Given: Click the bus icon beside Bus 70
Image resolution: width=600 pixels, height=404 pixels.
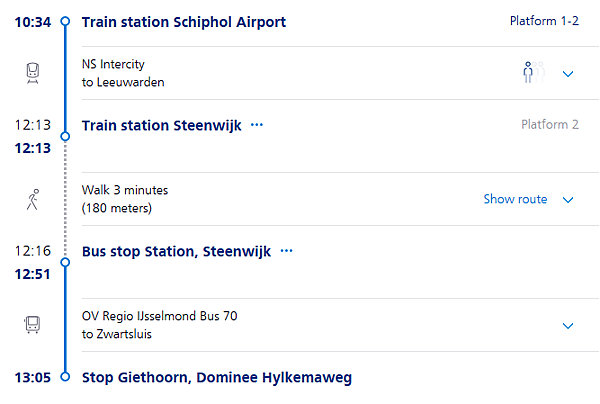Looking at the screenshot, I should (x=33, y=325).
